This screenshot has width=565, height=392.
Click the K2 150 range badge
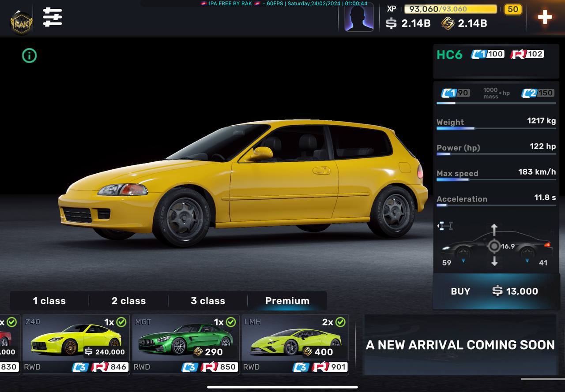tap(537, 93)
